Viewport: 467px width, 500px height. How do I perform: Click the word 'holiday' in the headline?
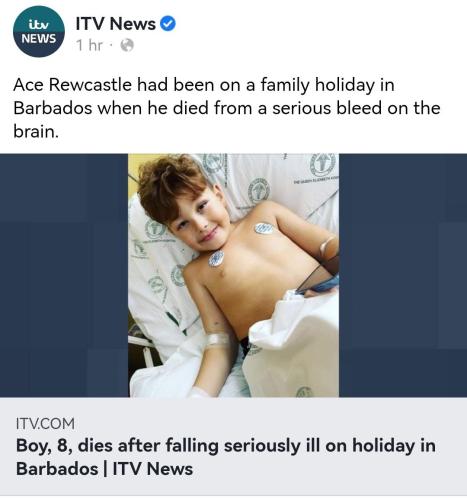384,446
